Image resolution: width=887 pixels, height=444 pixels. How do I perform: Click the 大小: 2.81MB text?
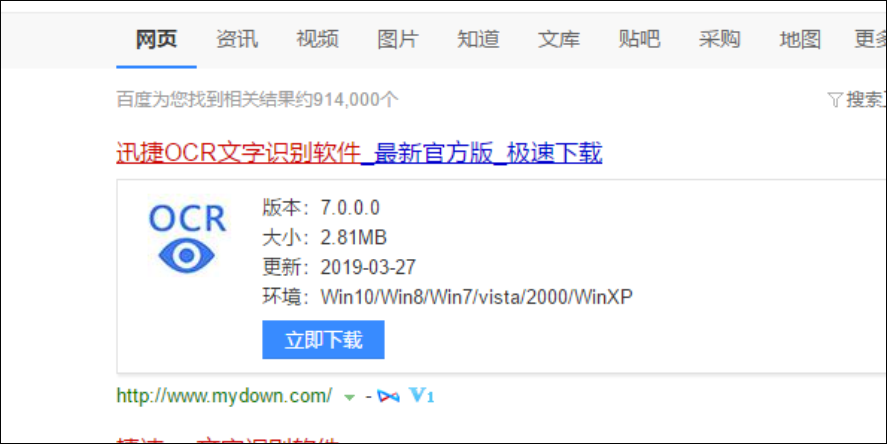click(324, 238)
